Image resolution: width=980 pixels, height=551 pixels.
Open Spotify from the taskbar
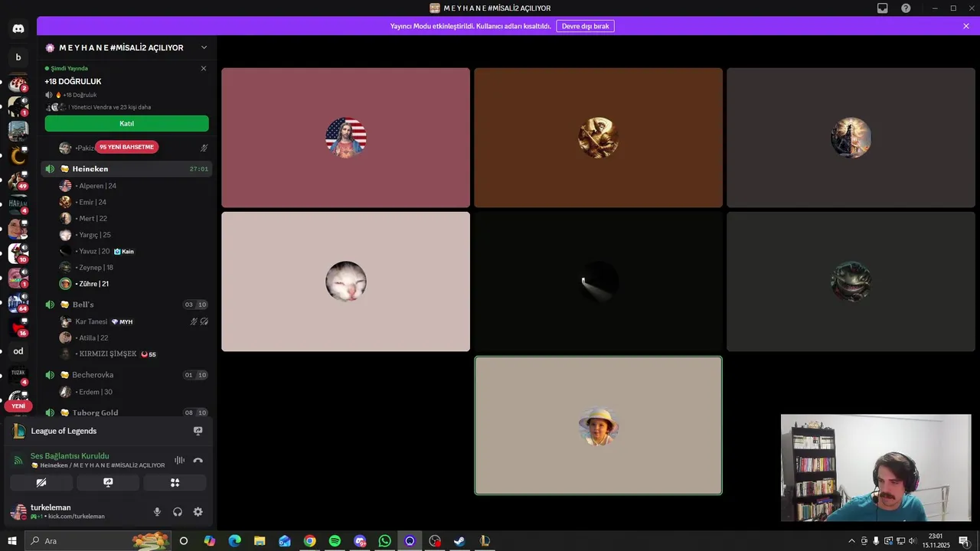(x=335, y=541)
